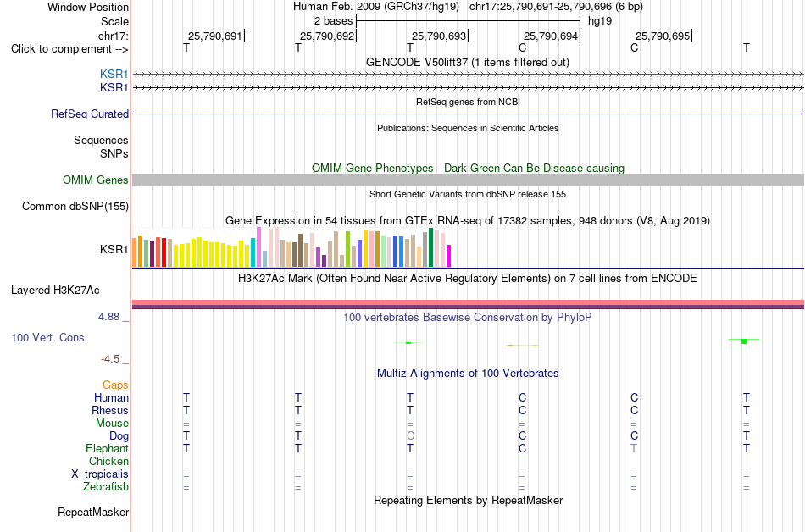Screen dimensions: 805x532
Task: Click the 4.88 PhyloP upper scale value
Action: click(x=108, y=317)
